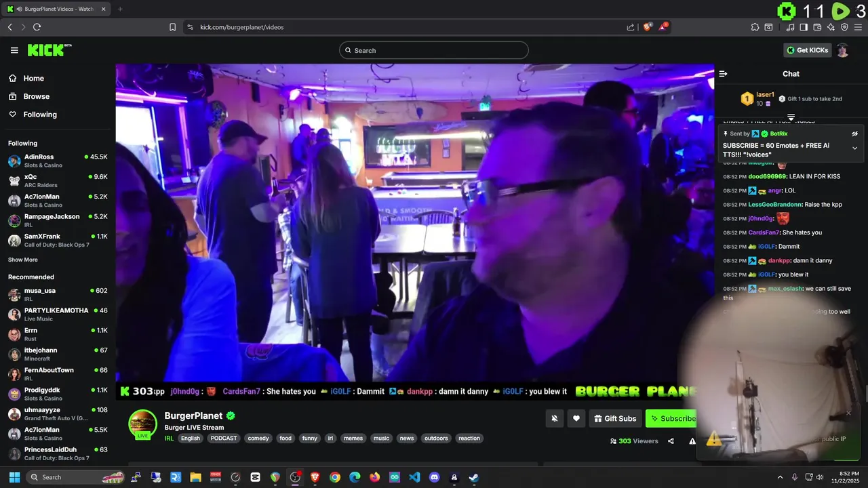The width and height of the screenshot is (868, 488).
Task: Toggle the browser sidebar panel
Action: click(804, 27)
